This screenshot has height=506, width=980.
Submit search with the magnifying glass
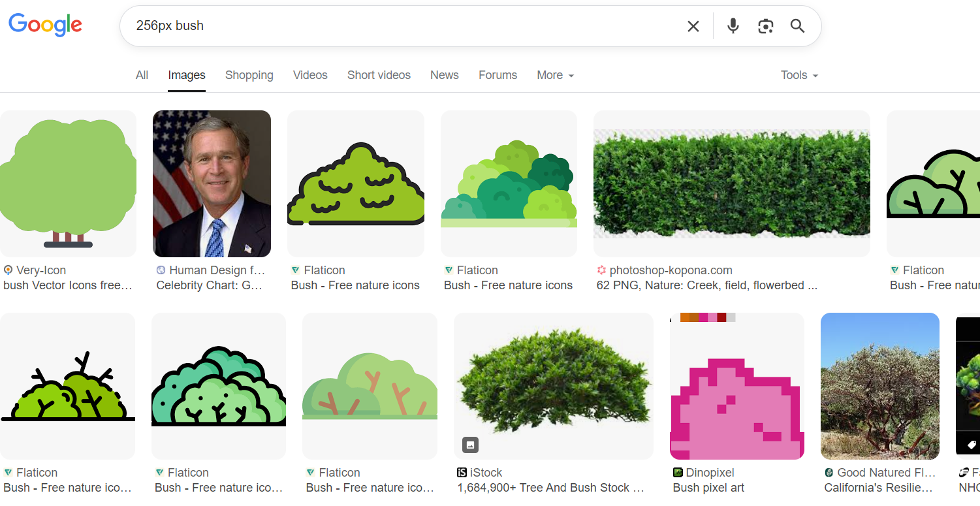pos(797,26)
